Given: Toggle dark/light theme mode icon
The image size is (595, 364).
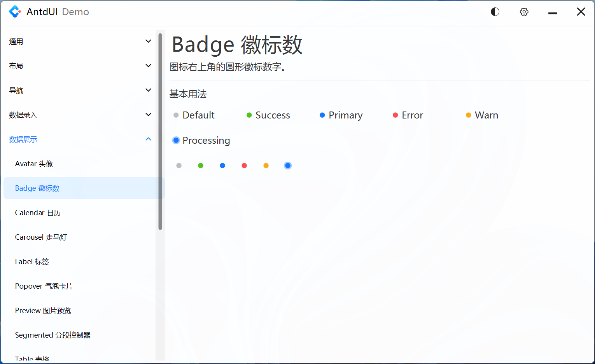Looking at the screenshot, I should click(x=495, y=12).
